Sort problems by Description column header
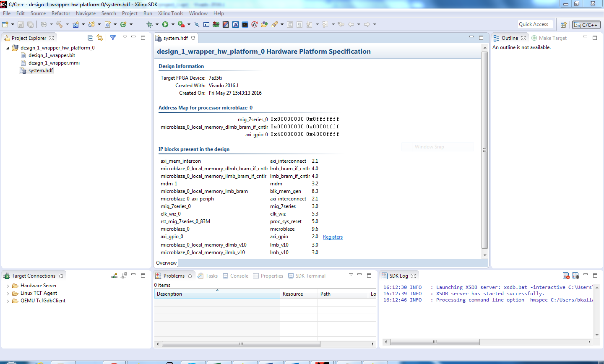Image resolution: width=604 pixels, height=364 pixels. tap(217, 294)
